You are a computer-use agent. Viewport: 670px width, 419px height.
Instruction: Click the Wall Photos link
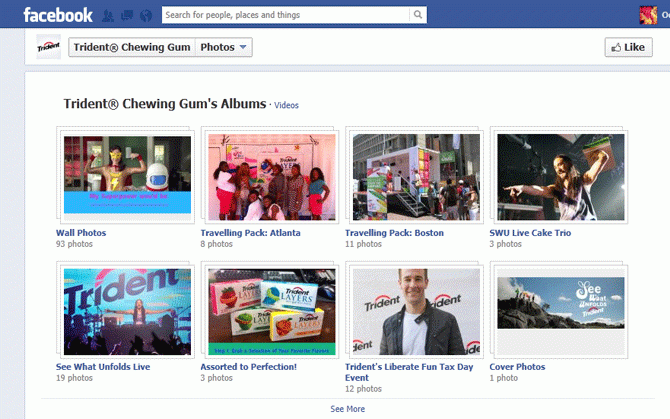point(81,233)
